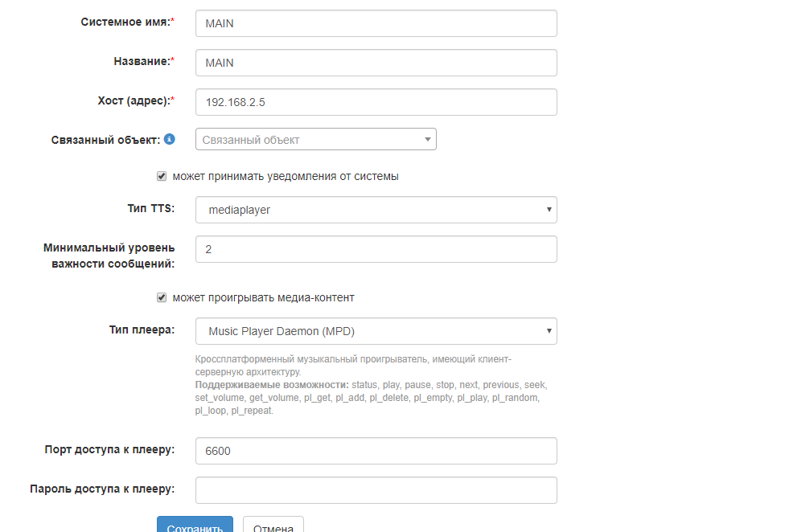Click the Отмена button

(273, 525)
